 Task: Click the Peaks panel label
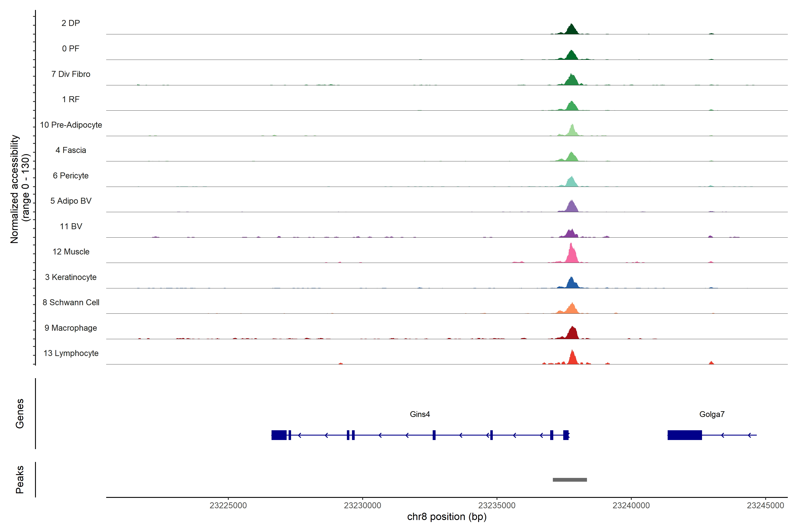point(20,479)
